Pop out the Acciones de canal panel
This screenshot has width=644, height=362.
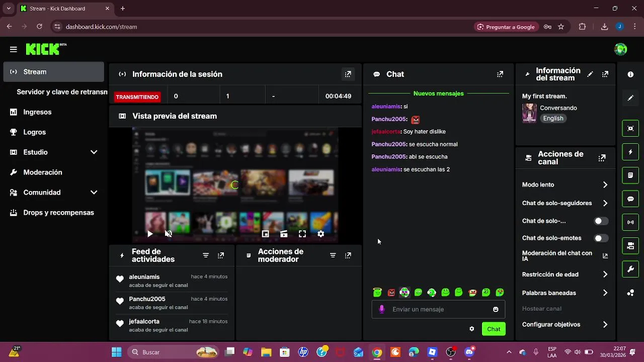coord(602,158)
